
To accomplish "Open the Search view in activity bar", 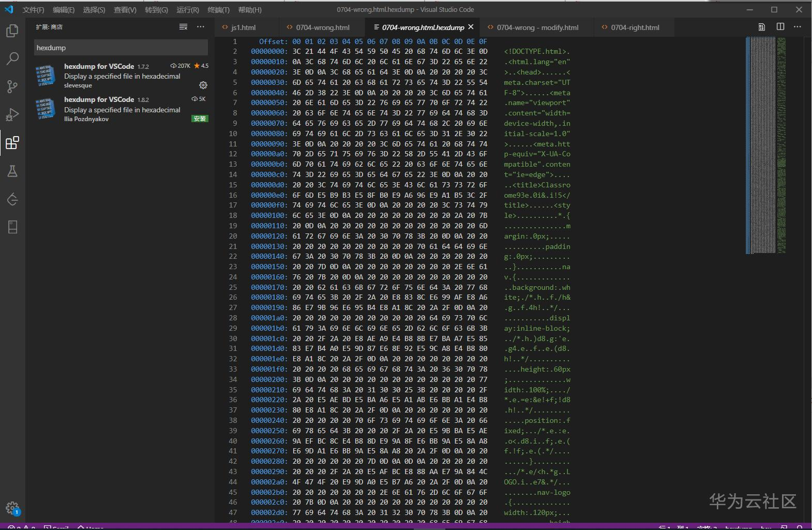I will click(12, 58).
